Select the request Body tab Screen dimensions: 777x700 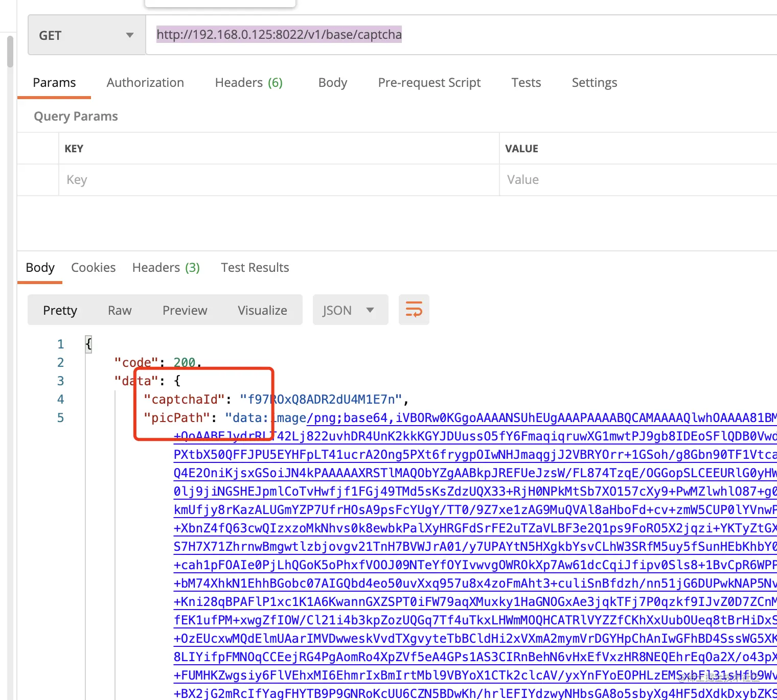pyautogui.click(x=333, y=83)
